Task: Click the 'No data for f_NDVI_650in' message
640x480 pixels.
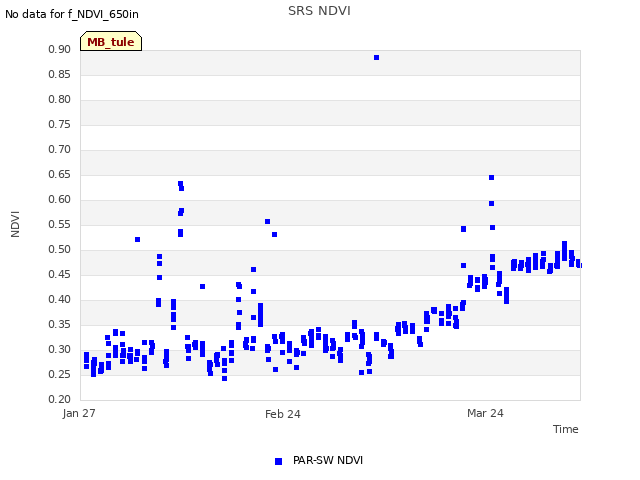Action: point(72,14)
